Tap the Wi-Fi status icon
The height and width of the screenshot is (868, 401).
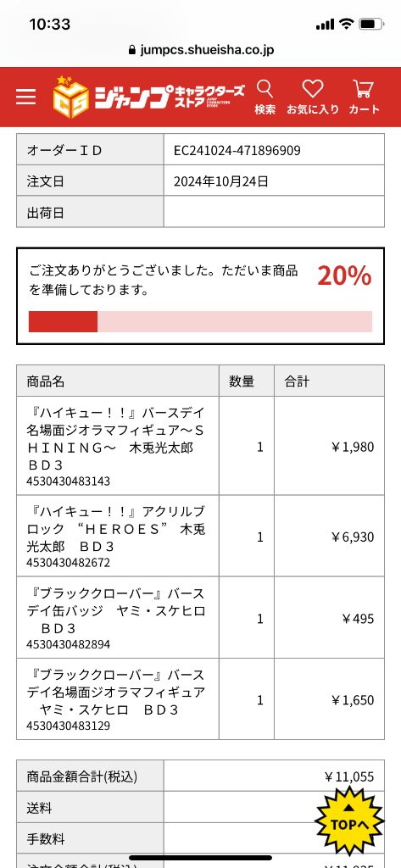[346, 25]
